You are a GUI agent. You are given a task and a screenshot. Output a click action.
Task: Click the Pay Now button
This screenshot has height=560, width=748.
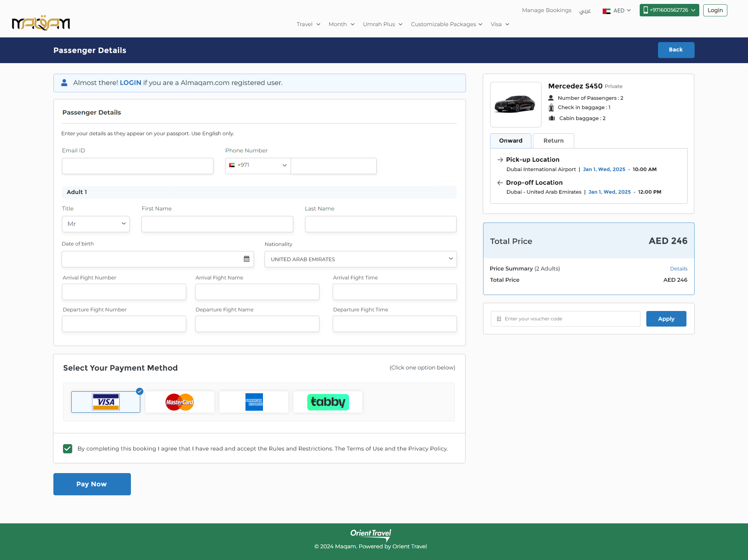coord(92,484)
